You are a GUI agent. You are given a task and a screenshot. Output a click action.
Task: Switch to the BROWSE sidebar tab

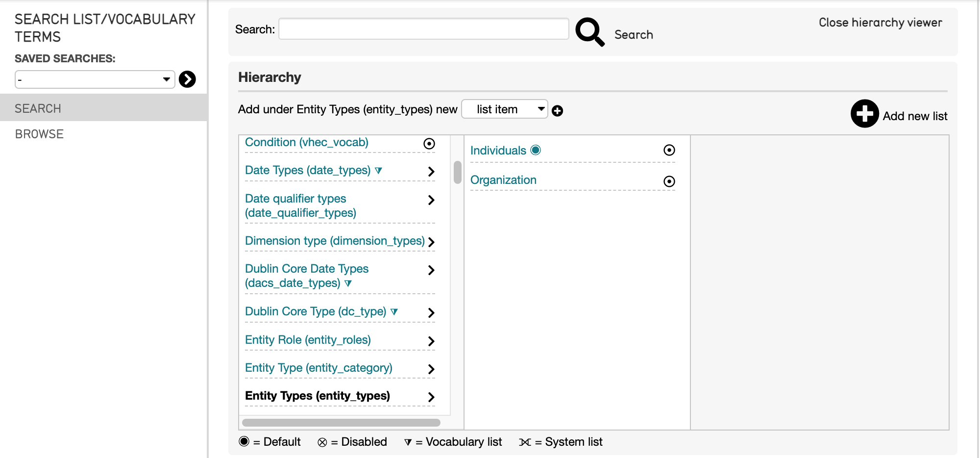point(39,134)
